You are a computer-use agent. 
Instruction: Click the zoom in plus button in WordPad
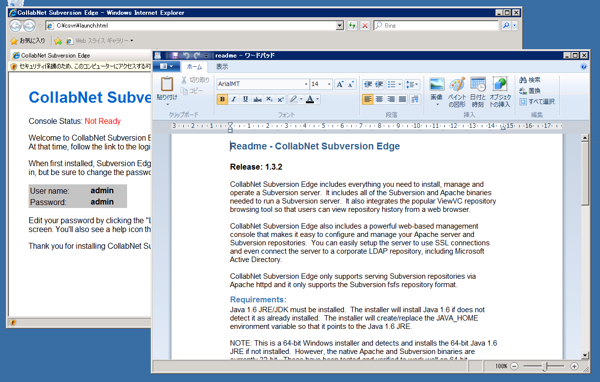tap(574, 366)
